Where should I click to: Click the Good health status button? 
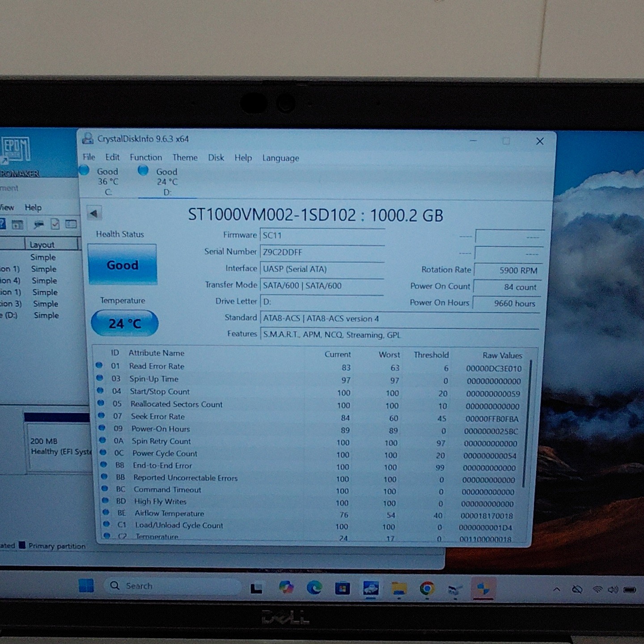(123, 265)
